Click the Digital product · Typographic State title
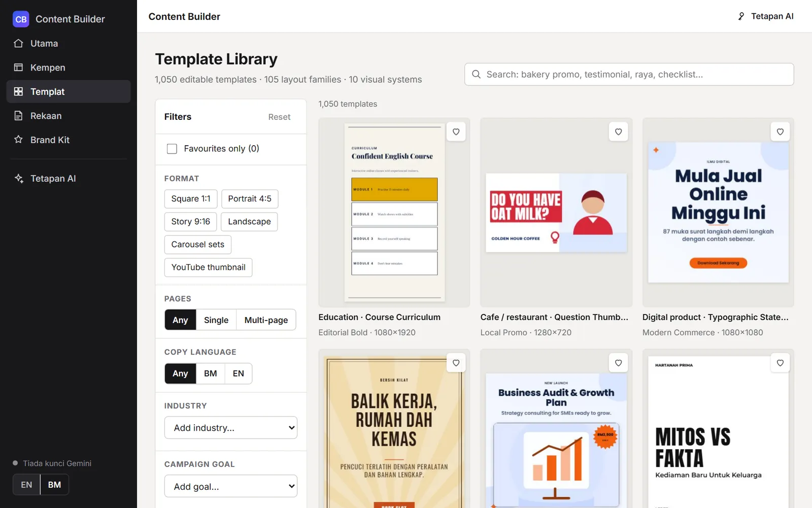 coord(716,317)
